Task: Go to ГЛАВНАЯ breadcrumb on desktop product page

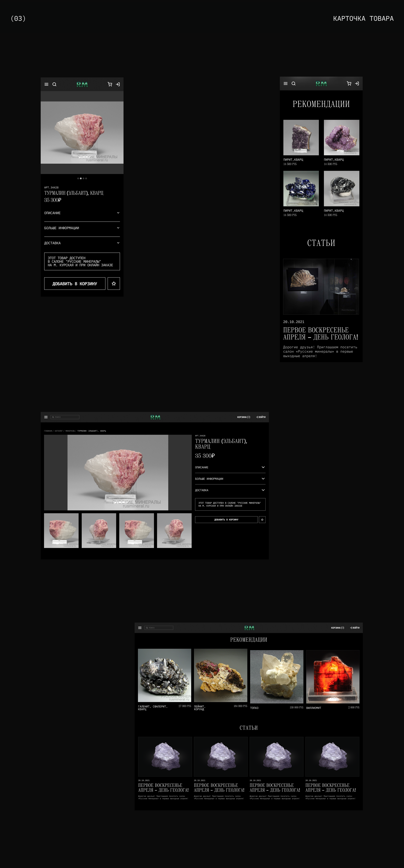Action: 48,431
